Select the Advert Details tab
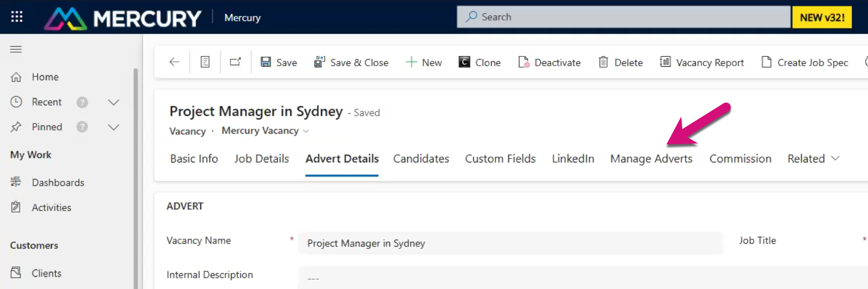868x289 pixels. [x=342, y=158]
